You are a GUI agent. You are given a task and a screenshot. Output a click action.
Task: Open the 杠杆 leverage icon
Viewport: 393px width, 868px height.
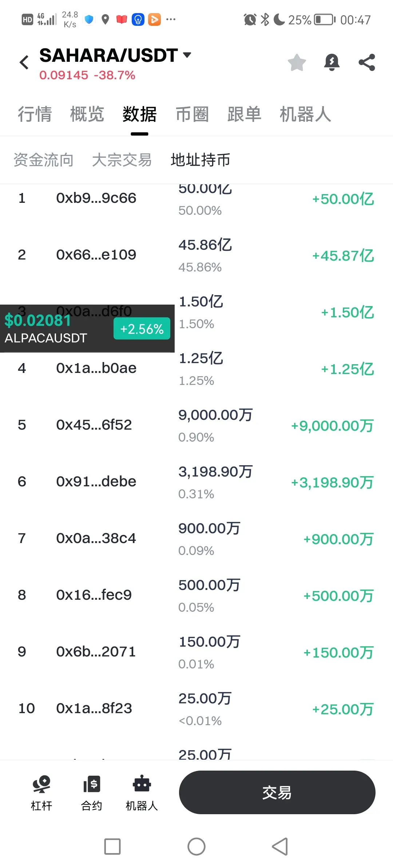point(41,793)
